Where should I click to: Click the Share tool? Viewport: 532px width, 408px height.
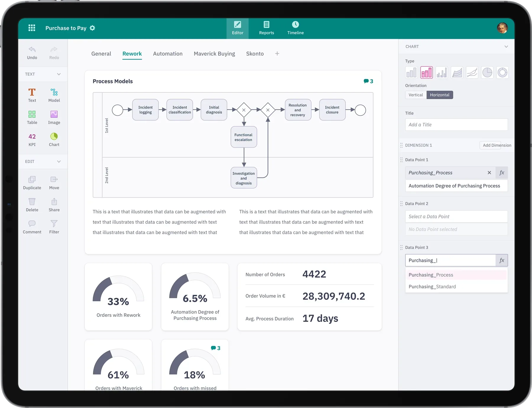point(54,205)
